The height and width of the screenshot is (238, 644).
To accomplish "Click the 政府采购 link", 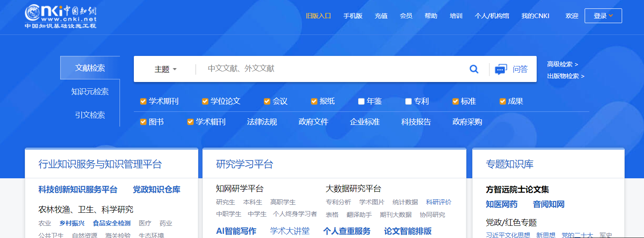I will point(467,122).
